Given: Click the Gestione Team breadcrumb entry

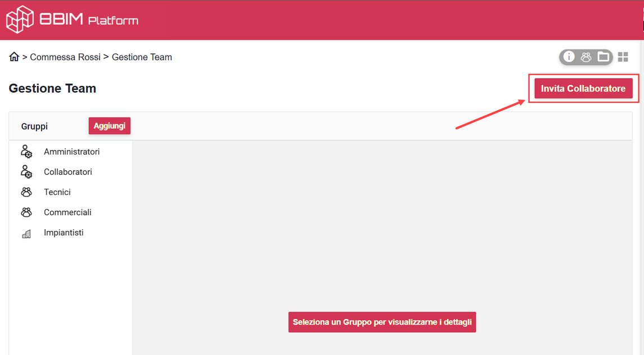Looking at the screenshot, I should (x=141, y=57).
